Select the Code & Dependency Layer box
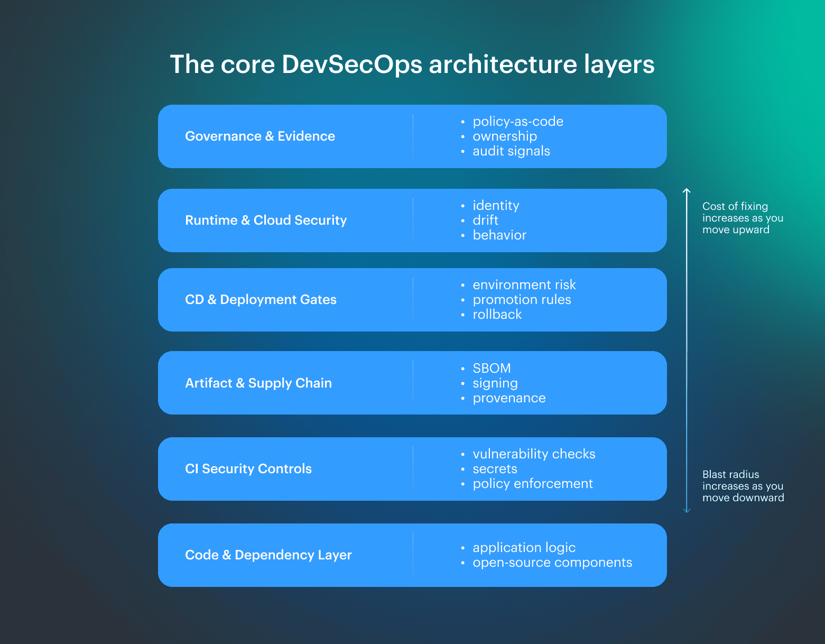 tap(268, 555)
